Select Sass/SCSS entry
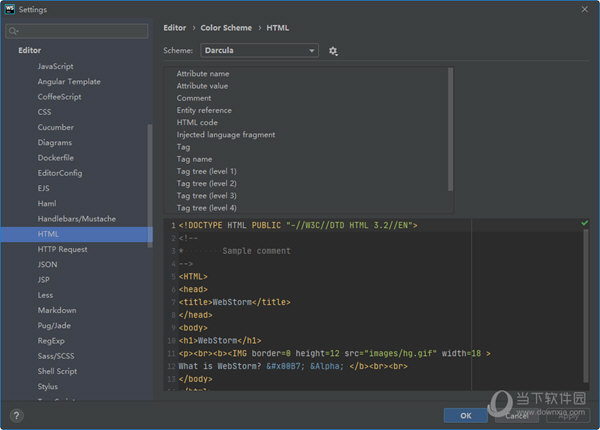This screenshot has width=600, height=430. (x=56, y=356)
